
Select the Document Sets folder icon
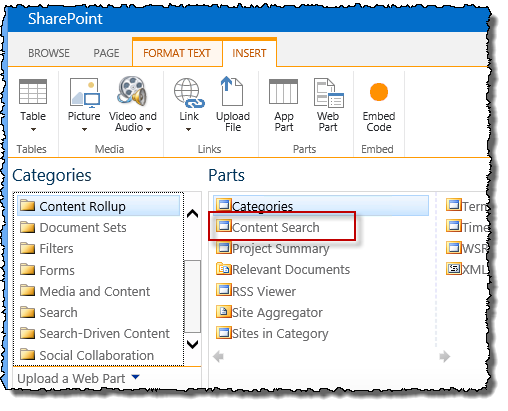[27, 227]
